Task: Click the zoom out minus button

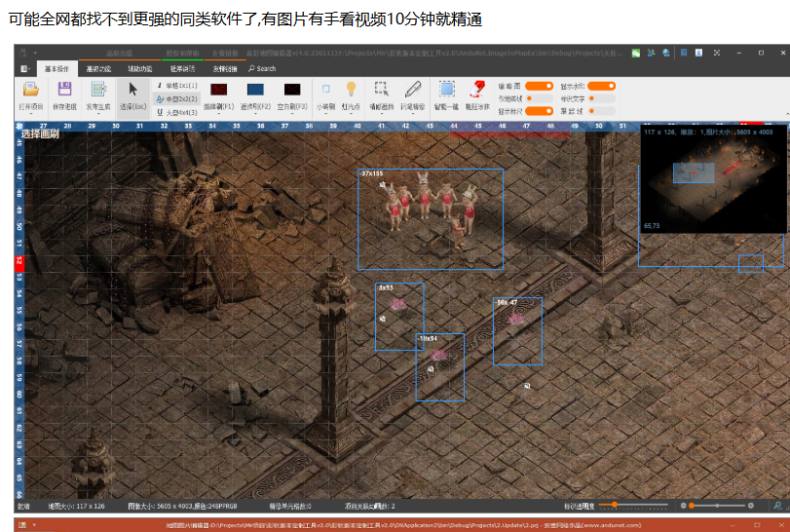Action: click(x=683, y=506)
